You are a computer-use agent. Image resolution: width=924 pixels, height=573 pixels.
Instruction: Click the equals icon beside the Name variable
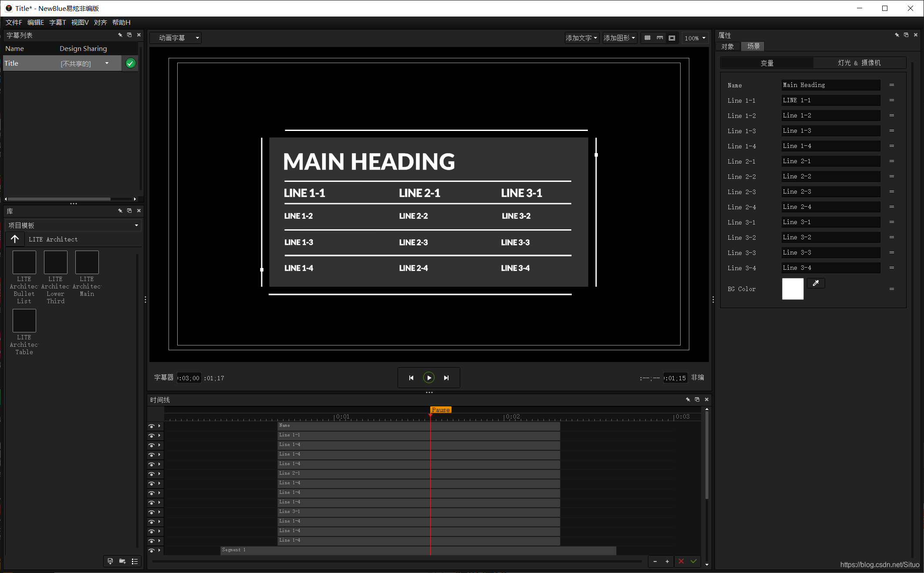[892, 85]
